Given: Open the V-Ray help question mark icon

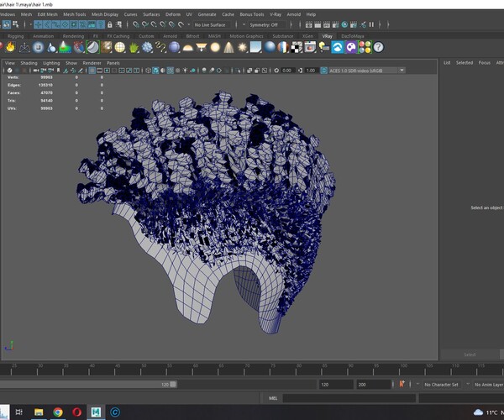Looking at the screenshot, I should point(379,47).
